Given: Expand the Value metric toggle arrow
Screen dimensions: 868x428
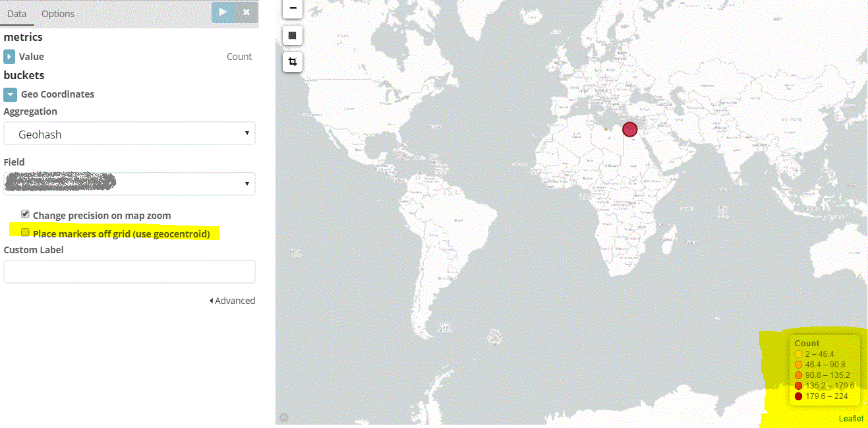Looking at the screenshot, I should tap(9, 57).
